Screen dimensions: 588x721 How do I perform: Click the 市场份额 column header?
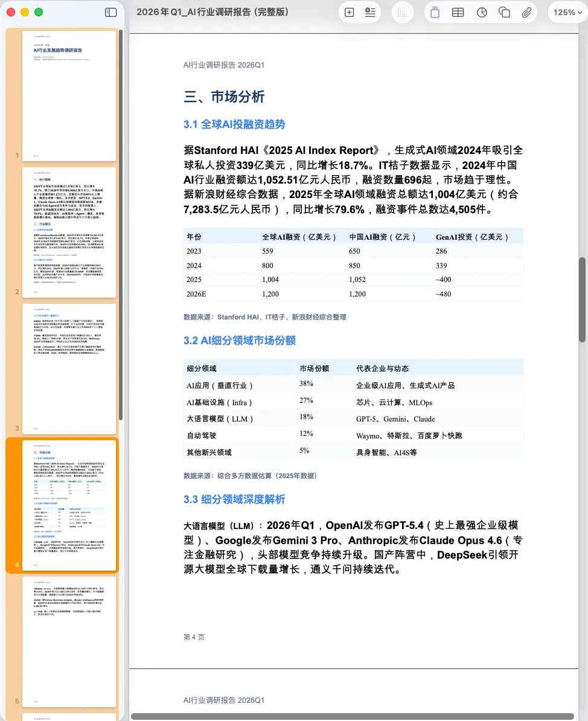pyautogui.click(x=315, y=368)
